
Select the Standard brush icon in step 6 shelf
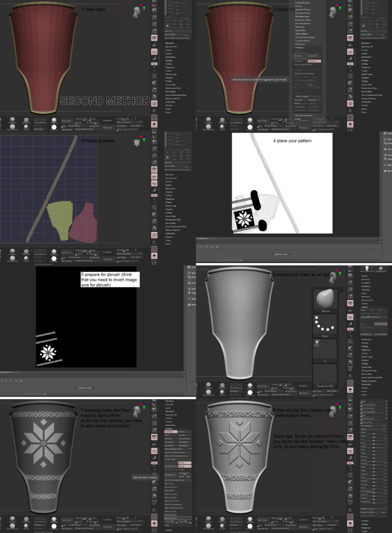point(208,386)
